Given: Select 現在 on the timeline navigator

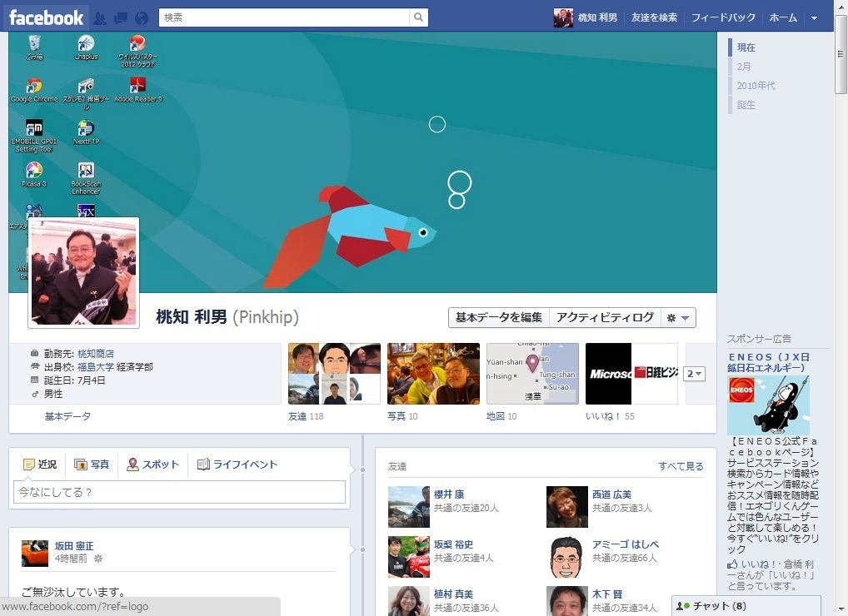Looking at the screenshot, I should coord(746,47).
